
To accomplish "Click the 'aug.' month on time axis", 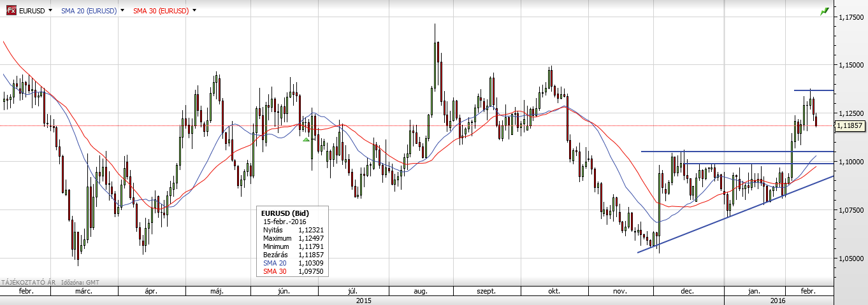I will [x=421, y=291].
